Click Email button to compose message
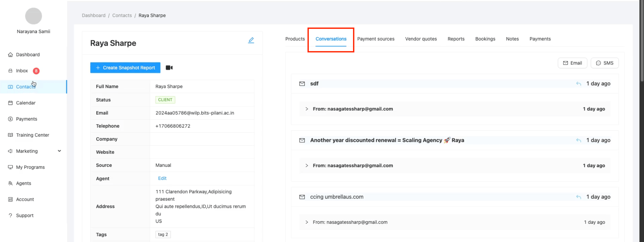The image size is (644, 242). coord(572,63)
